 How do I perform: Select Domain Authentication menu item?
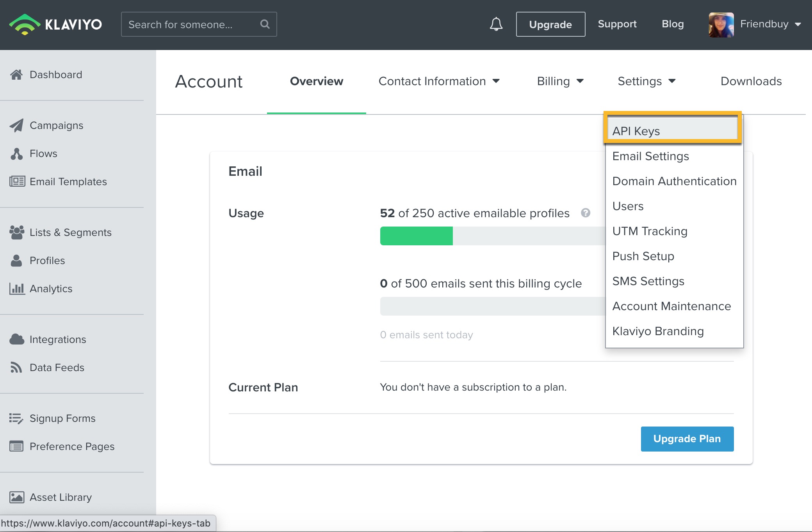[674, 181]
